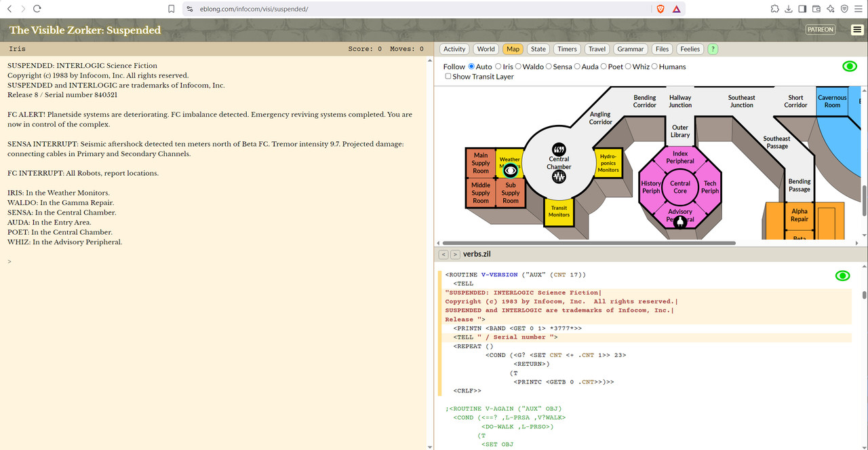
Task: Click the green eye icon above map
Action: [x=849, y=67]
